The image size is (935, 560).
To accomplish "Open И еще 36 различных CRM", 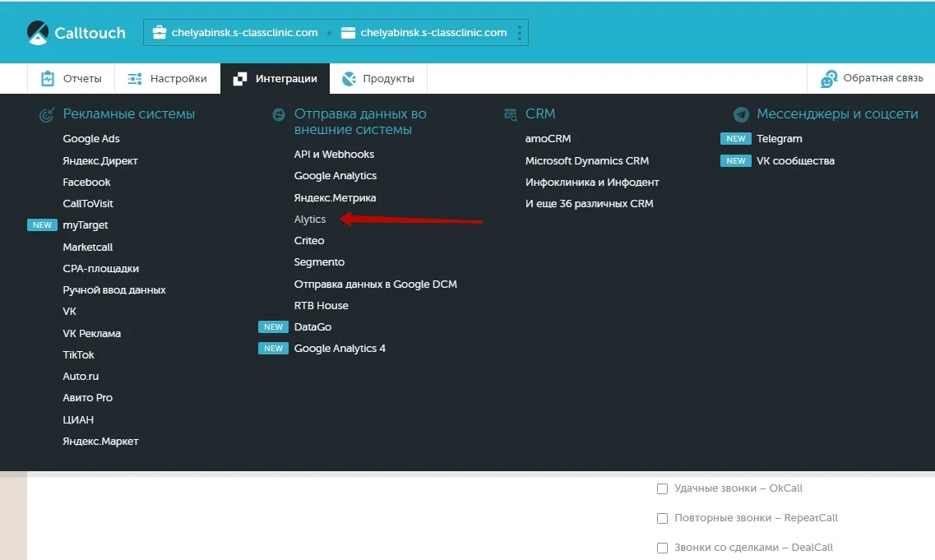I will point(589,204).
